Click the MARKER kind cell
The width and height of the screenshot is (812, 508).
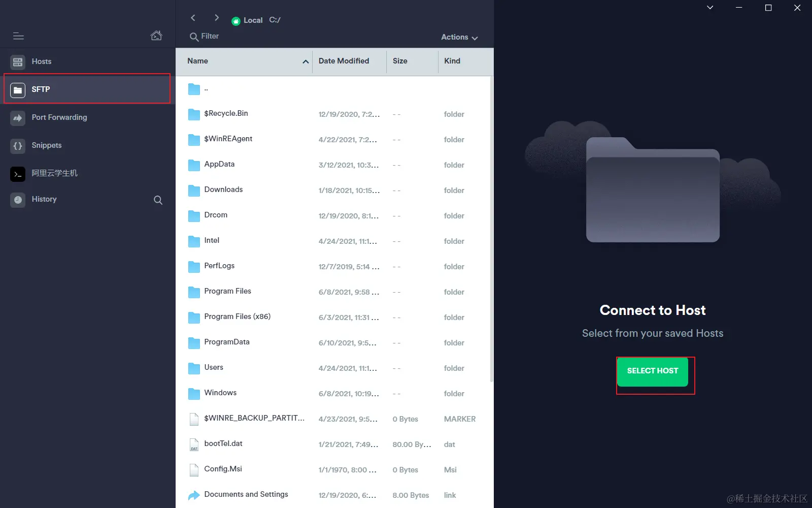pos(460,419)
